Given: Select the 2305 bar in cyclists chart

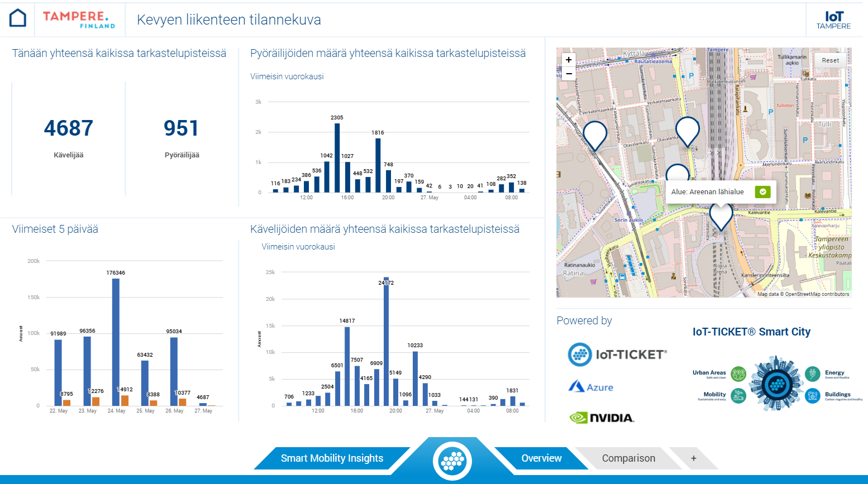Looking at the screenshot, I should 337,157.
